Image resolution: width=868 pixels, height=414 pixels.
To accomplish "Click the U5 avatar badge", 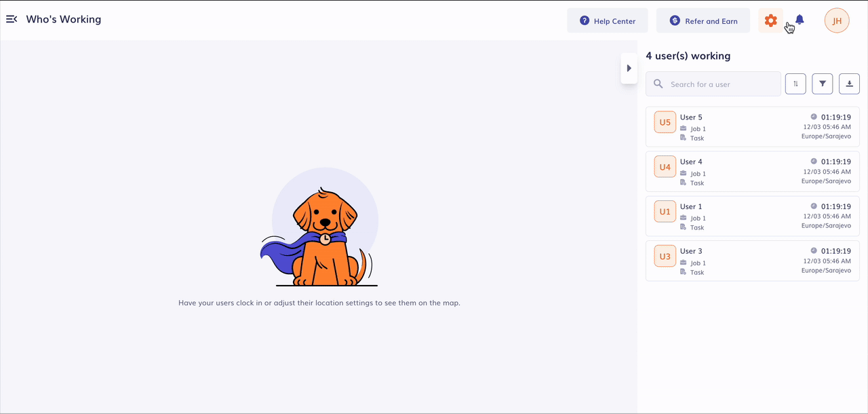I will click(x=665, y=122).
